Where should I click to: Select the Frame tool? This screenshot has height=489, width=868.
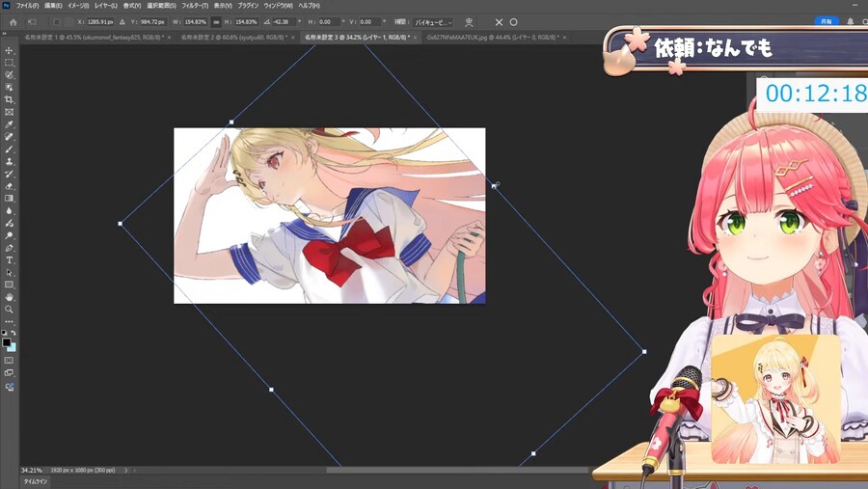pyautogui.click(x=9, y=112)
